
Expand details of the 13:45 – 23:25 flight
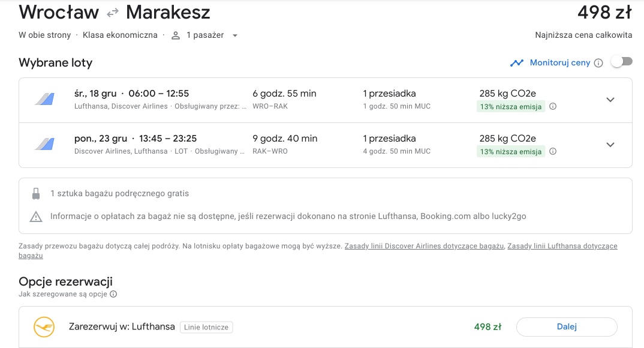610,145
